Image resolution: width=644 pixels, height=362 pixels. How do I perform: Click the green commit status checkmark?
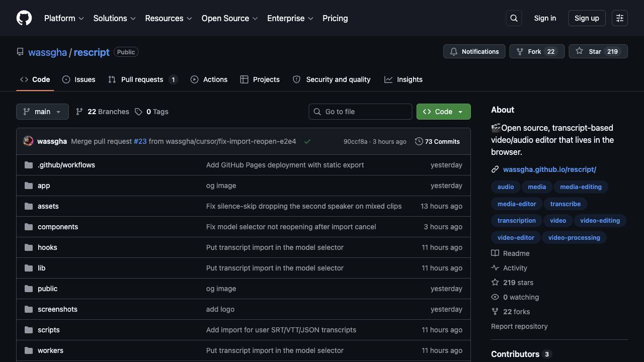pos(307,141)
